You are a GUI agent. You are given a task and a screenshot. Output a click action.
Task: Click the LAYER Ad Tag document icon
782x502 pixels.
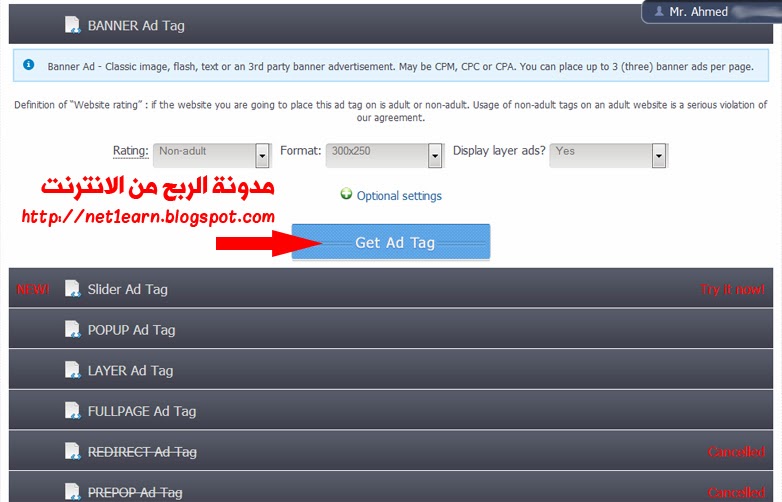tap(73, 370)
